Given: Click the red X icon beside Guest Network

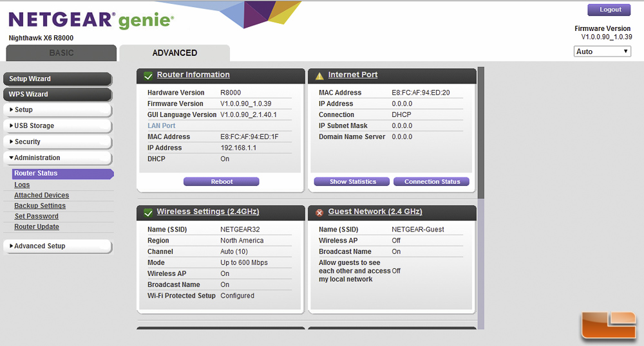Looking at the screenshot, I should pos(319,213).
